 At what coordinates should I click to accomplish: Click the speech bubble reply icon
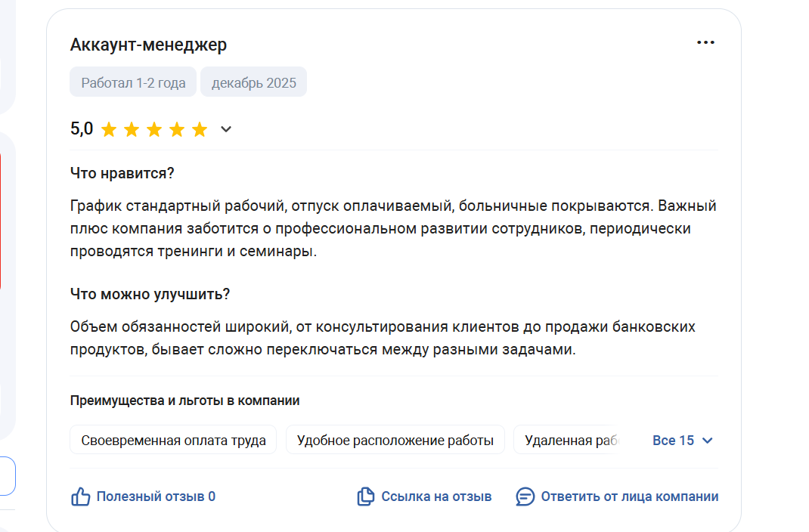tap(525, 496)
